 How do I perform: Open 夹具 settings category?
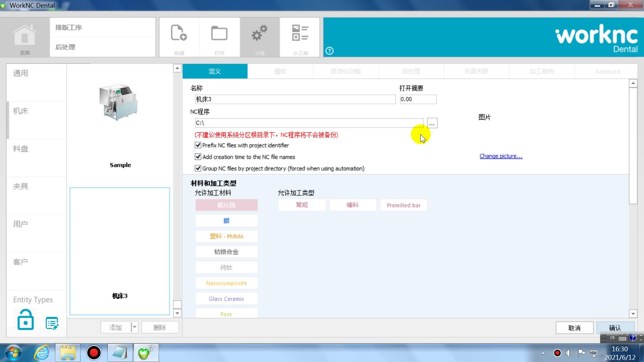36,195
